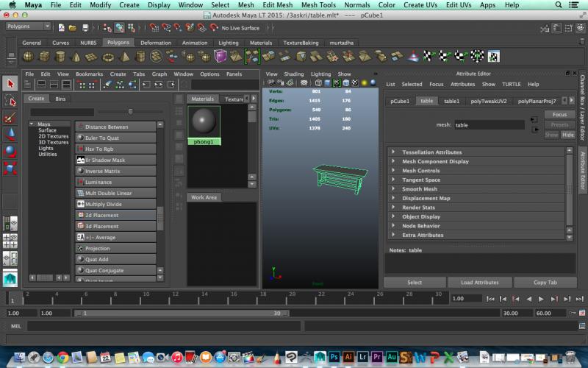Toggle select by component type mode icon
This screenshot has height=368, width=588.
coord(132,28)
